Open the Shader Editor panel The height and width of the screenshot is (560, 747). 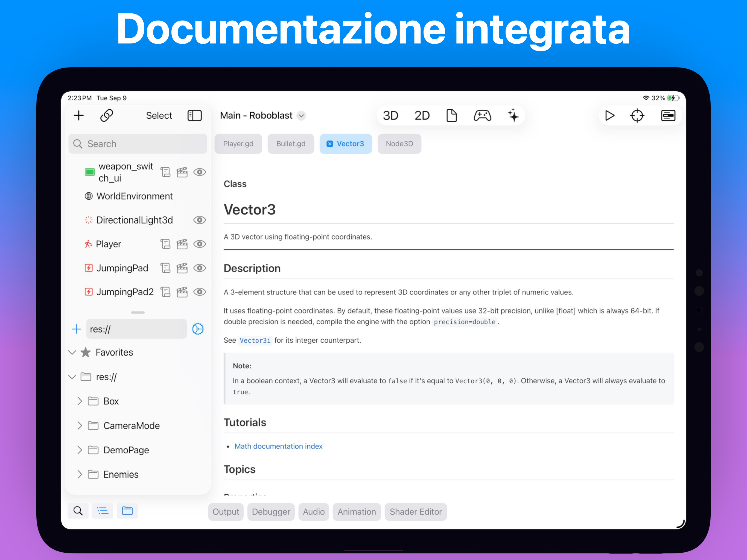click(x=416, y=512)
